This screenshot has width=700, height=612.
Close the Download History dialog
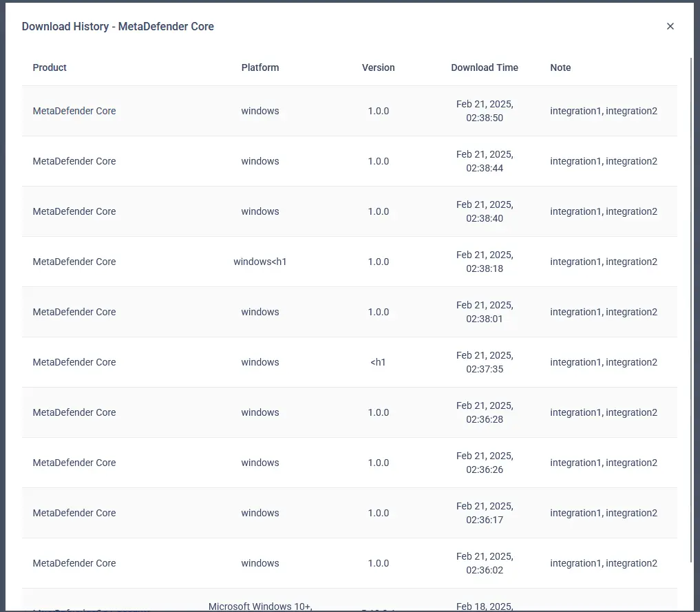[x=670, y=26]
